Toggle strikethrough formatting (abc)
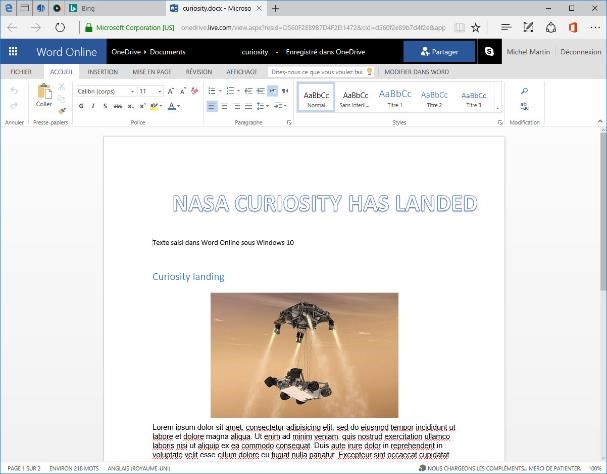607x474 pixels. (118, 106)
